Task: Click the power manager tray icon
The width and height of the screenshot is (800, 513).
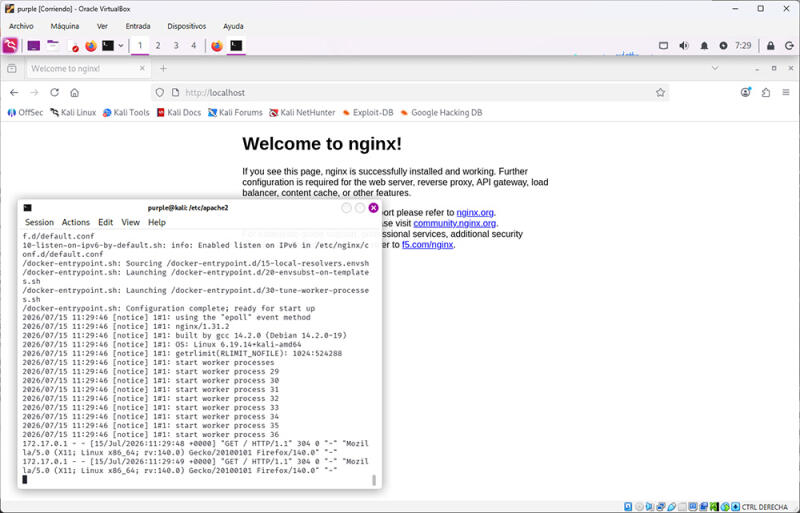Action: [723, 45]
